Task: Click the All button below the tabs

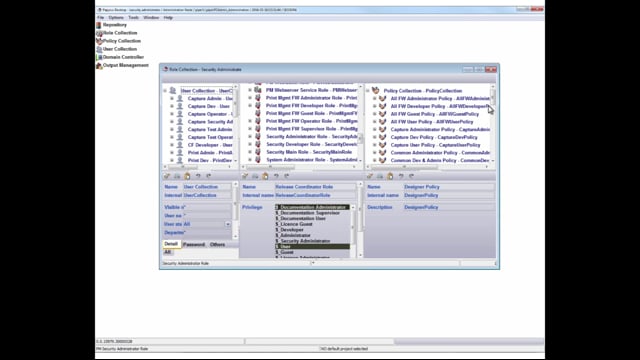Action: coord(167,252)
